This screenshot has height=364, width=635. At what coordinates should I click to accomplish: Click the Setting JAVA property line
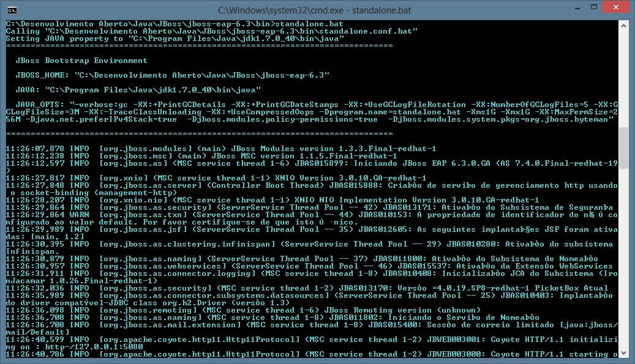pyautogui.click(x=175, y=38)
